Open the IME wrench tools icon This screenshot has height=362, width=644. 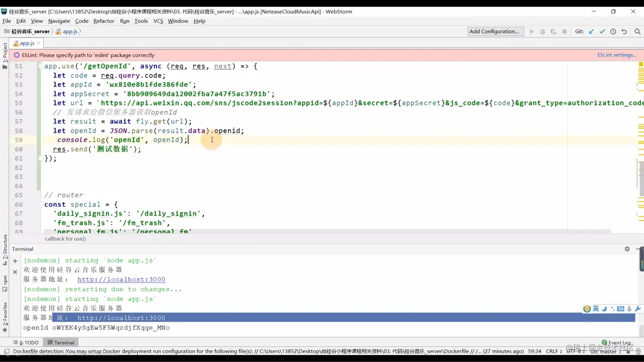[x=638, y=308]
